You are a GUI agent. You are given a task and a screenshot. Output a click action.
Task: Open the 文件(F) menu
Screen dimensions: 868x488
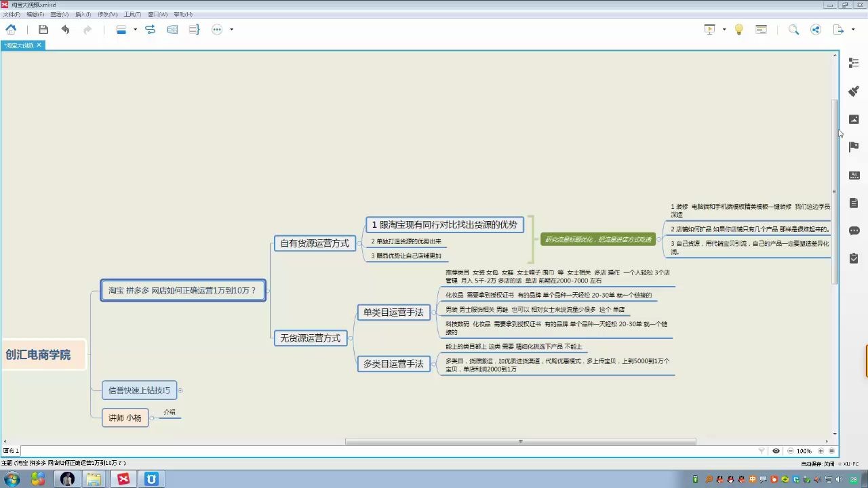(x=11, y=14)
